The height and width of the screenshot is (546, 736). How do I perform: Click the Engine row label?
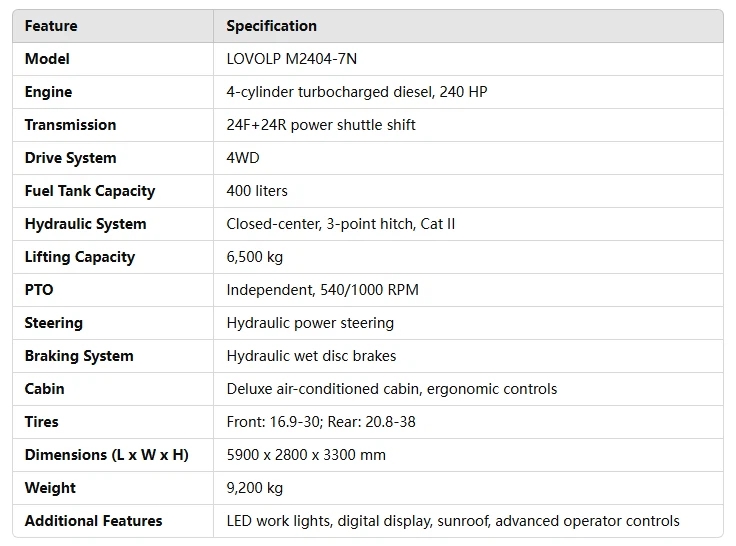48,92
